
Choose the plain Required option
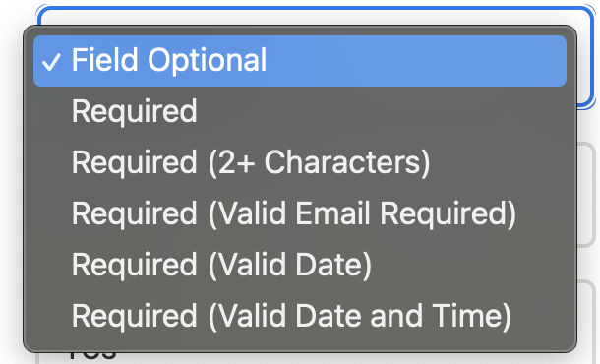coord(300,111)
